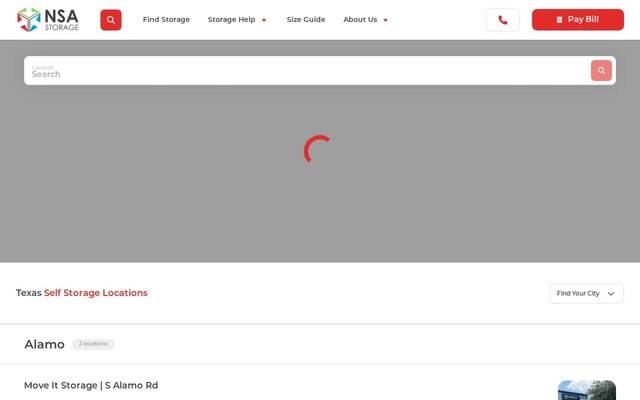Expand the Storage Help dropdown arrow

click(x=264, y=20)
